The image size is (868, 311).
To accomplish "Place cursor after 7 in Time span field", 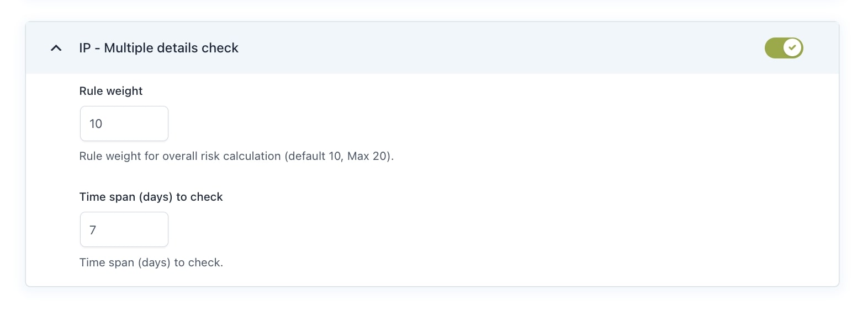I will click(98, 230).
